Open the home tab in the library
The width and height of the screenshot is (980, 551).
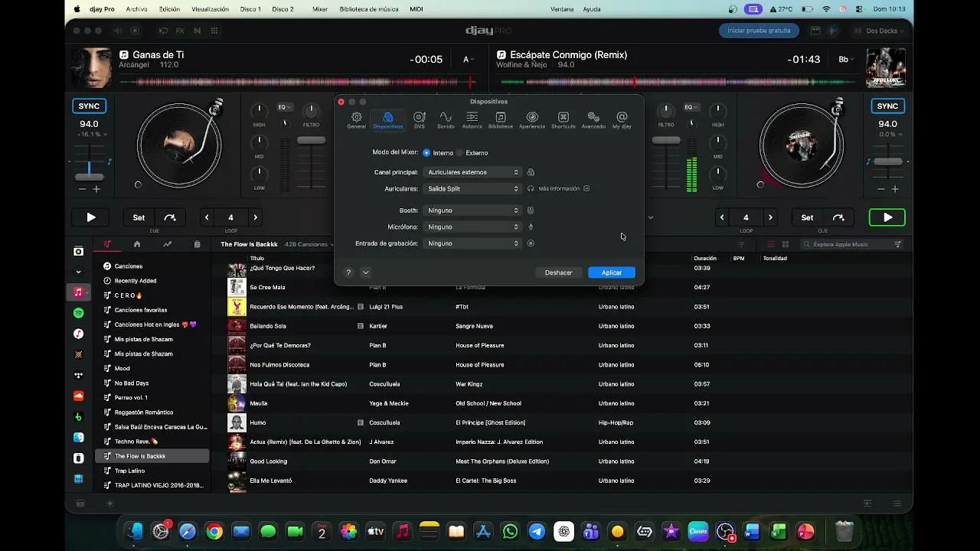tap(137, 244)
